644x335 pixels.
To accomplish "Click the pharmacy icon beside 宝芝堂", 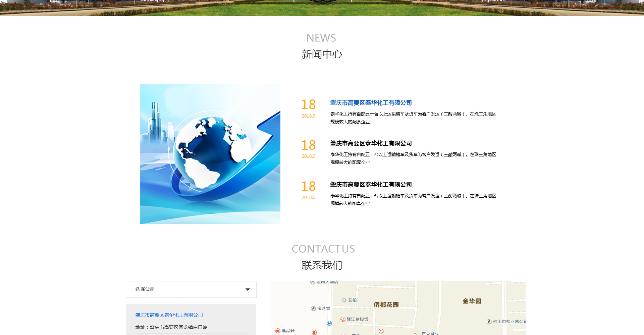I will point(313,309).
